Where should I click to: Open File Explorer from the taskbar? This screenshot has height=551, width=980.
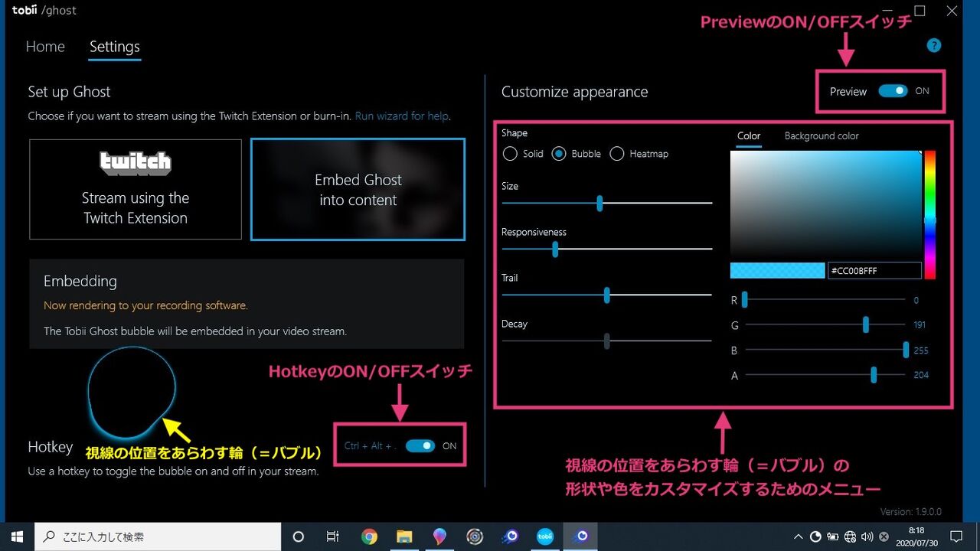point(404,536)
